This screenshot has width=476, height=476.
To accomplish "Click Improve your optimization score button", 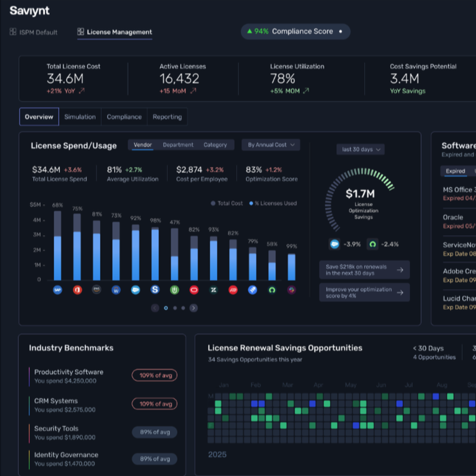I will pyautogui.click(x=365, y=293).
